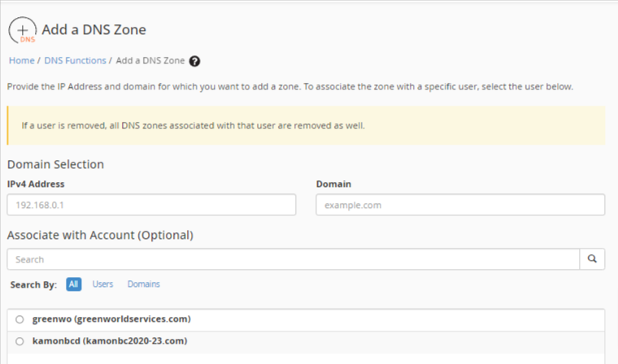Click the Add a DNS Zone breadcrumb text
618x364 pixels.
pyautogui.click(x=150, y=61)
